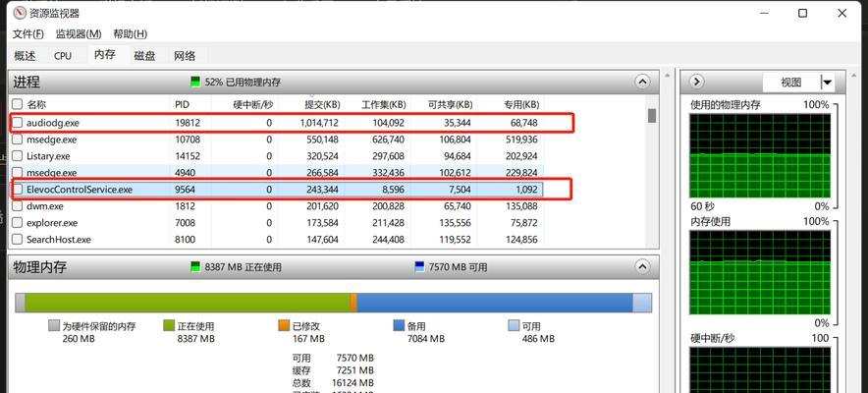Select the audiodg.exe process name
The image size is (868, 393).
tap(53, 123)
